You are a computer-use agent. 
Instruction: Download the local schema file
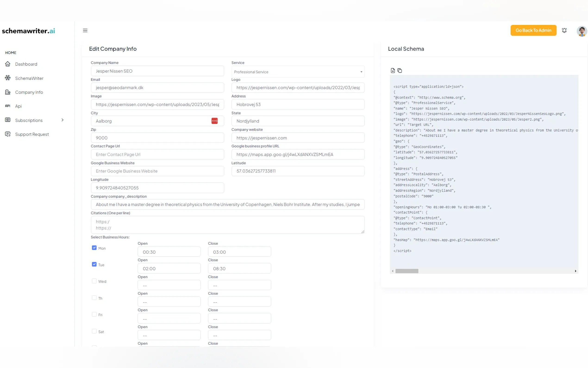pos(393,71)
